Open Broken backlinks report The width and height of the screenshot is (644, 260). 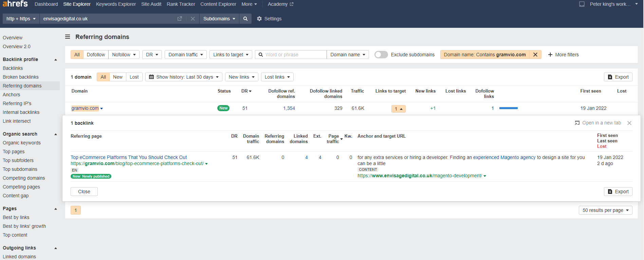[x=21, y=77]
